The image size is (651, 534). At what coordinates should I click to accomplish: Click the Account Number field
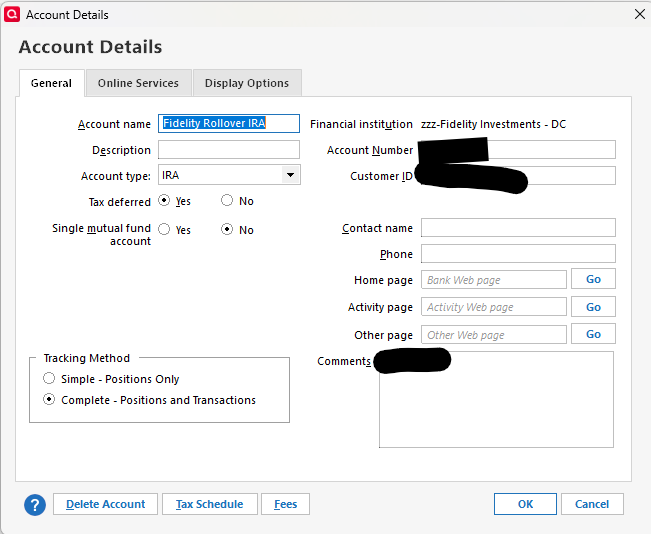pyautogui.click(x=518, y=149)
